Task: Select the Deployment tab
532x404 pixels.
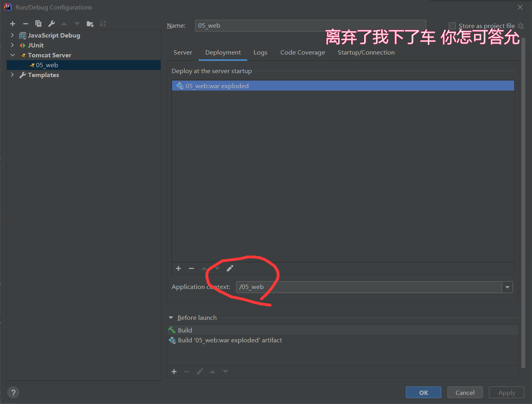Action: [223, 53]
